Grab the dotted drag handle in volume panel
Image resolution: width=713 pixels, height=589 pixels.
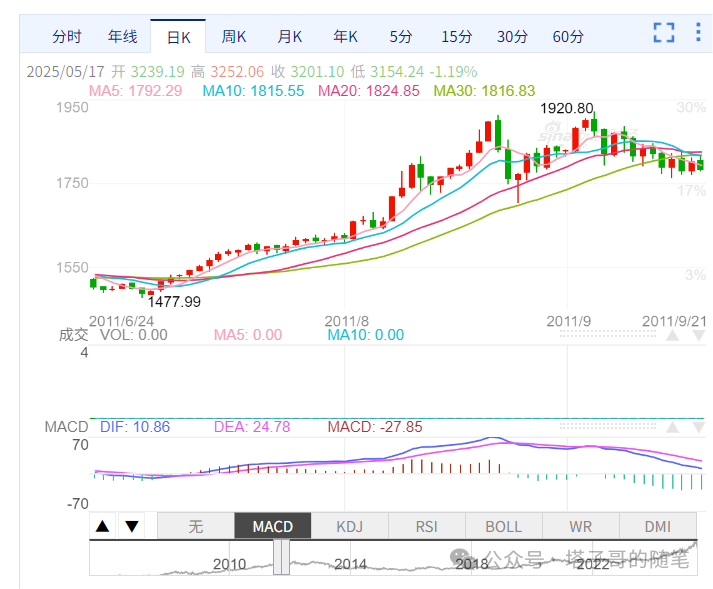point(608,334)
